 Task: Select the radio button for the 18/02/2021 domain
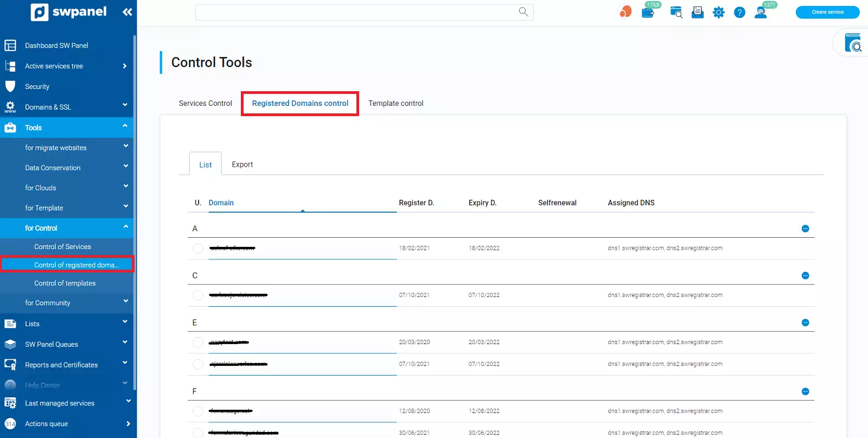(198, 248)
